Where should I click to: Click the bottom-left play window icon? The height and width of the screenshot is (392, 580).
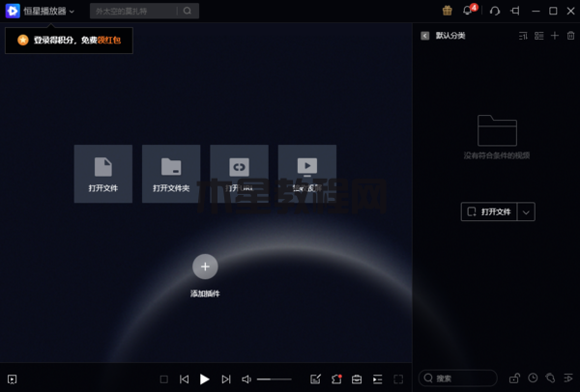pos(13,379)
